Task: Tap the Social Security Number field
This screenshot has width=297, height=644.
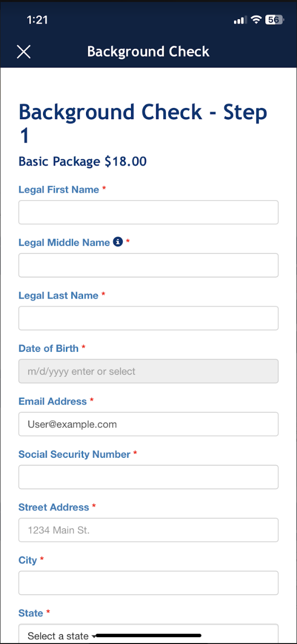Action: [x=148, y=477]
